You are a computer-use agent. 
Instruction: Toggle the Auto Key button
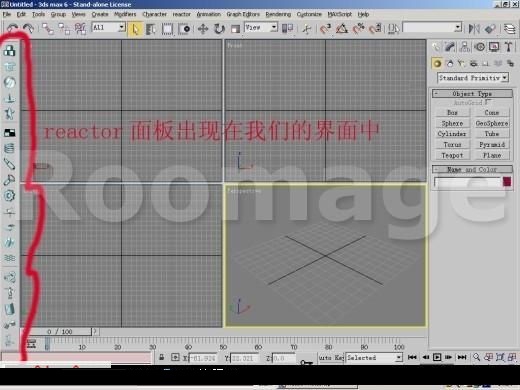[331, 358]
